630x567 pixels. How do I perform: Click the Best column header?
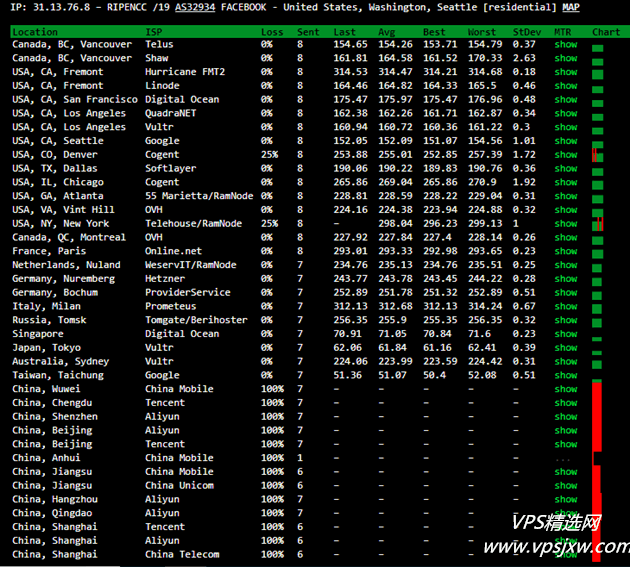[434, 32]
